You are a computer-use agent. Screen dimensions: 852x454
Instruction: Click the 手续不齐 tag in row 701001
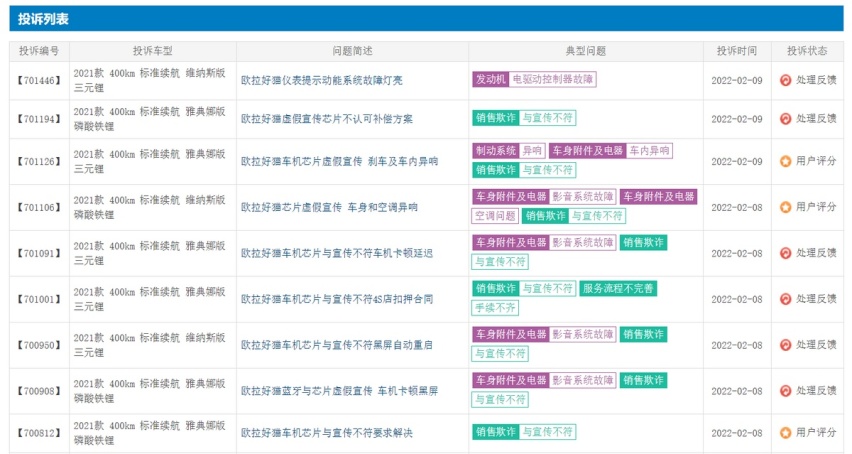pos(495,308)
